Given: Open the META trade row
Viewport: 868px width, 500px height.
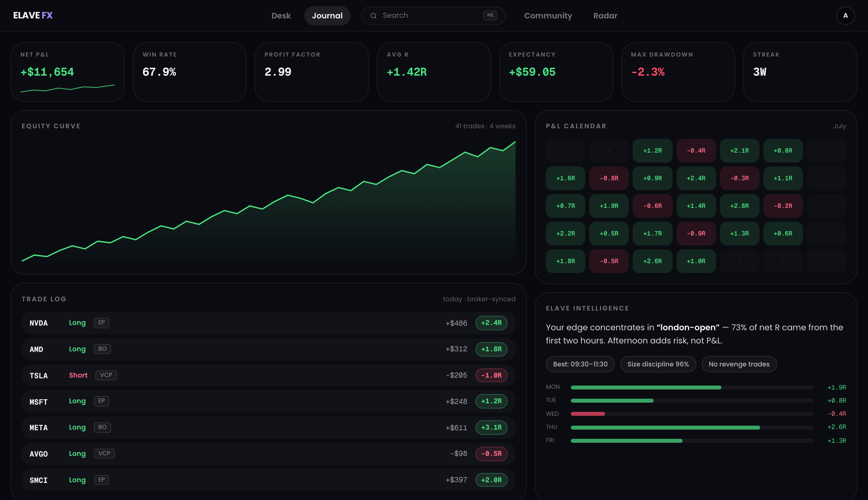Looking at the screenshot, I should [268, 428].
